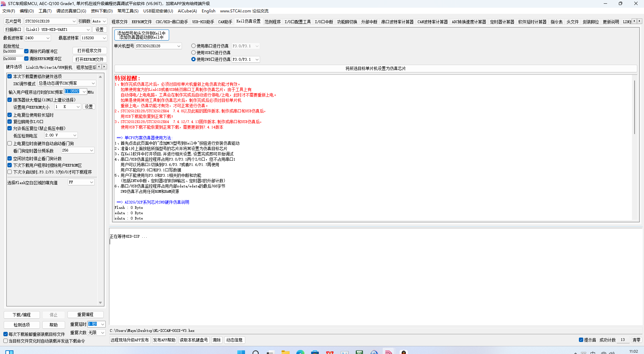Enable 下次冷启动时 P3.2/P3.3 option

click(x=10, y=172)
